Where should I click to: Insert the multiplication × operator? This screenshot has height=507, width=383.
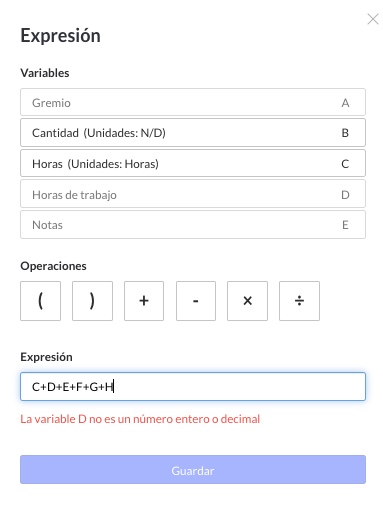pyautogui.click(x=247, y=301)
